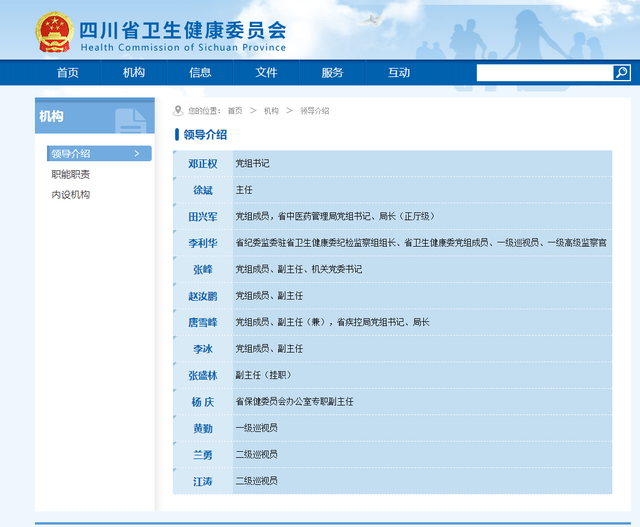Open the 文件 navigation menu
Viewport: 640px width, 527px height.
pyautogui.click(x=266, y=73)
